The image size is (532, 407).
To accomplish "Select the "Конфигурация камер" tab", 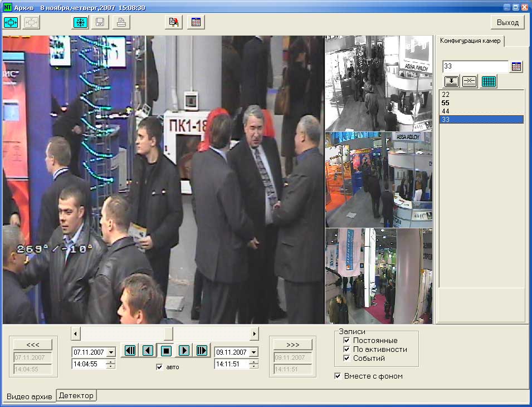I will pyautogui.click(x=471, y=41).
